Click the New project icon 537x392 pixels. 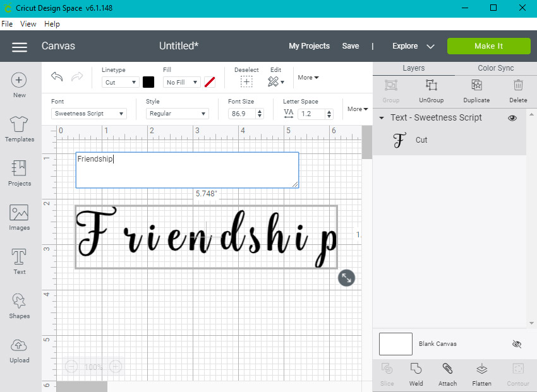[x=19, y=80]
